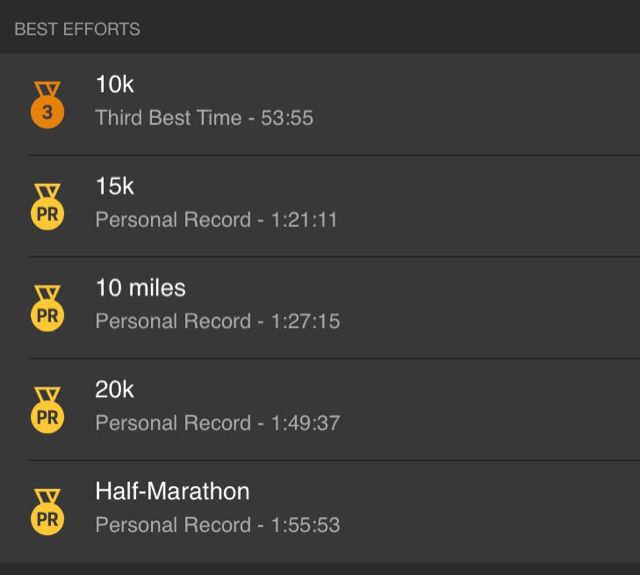640x575 pixels.
Task: Tap the bronze third-place medal icon
Action: coord(47,105)
